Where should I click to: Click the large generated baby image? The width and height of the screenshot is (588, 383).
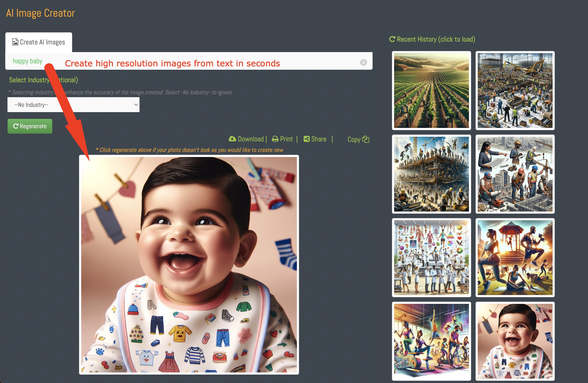click(x=189, y=264)
